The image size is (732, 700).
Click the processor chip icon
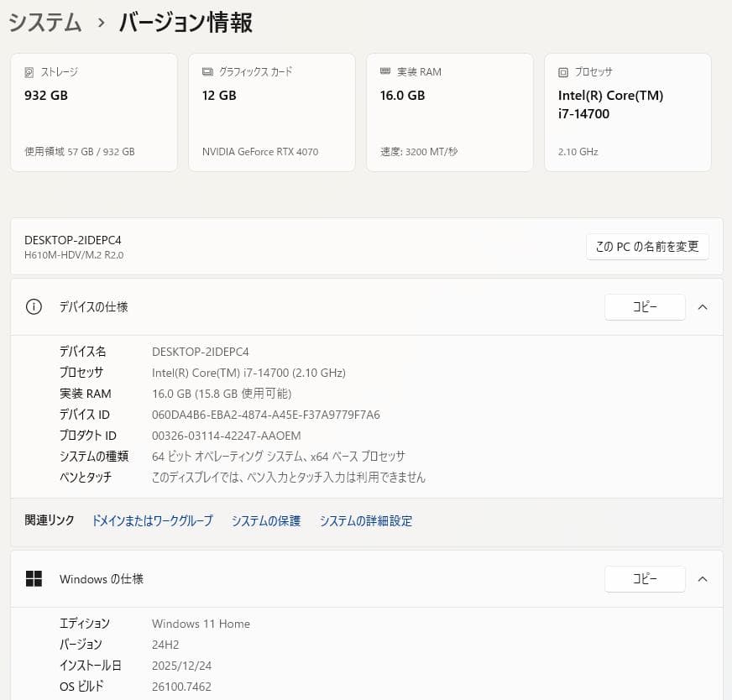pos(563,72)
